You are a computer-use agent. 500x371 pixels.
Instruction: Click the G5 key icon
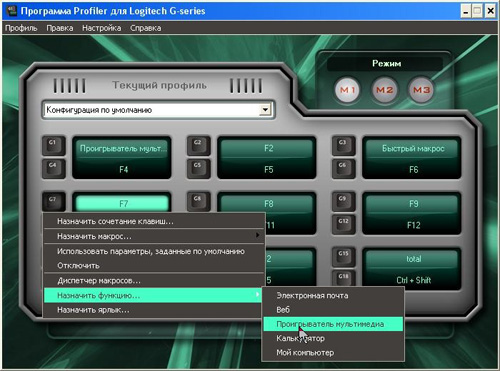(198, 168)
